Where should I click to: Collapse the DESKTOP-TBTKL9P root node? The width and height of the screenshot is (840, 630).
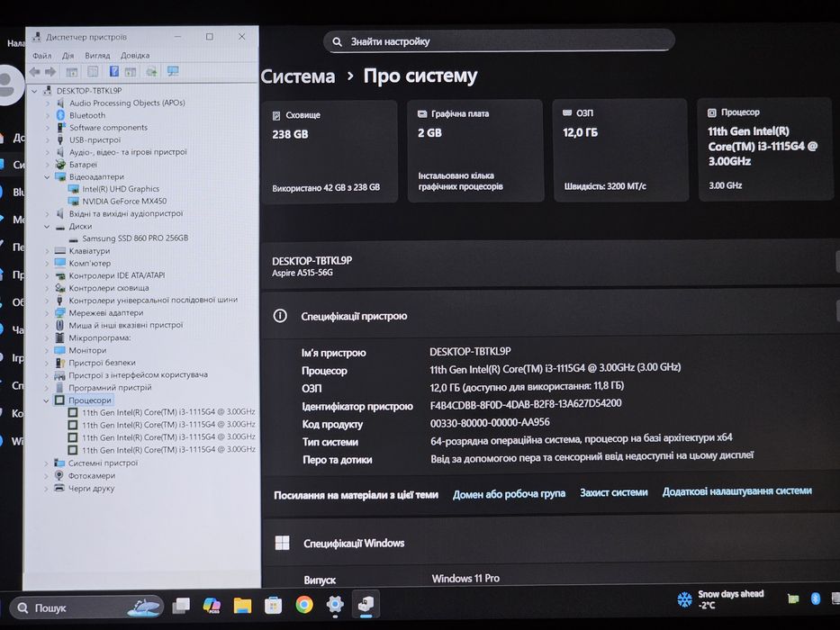[x=35, y=91]
